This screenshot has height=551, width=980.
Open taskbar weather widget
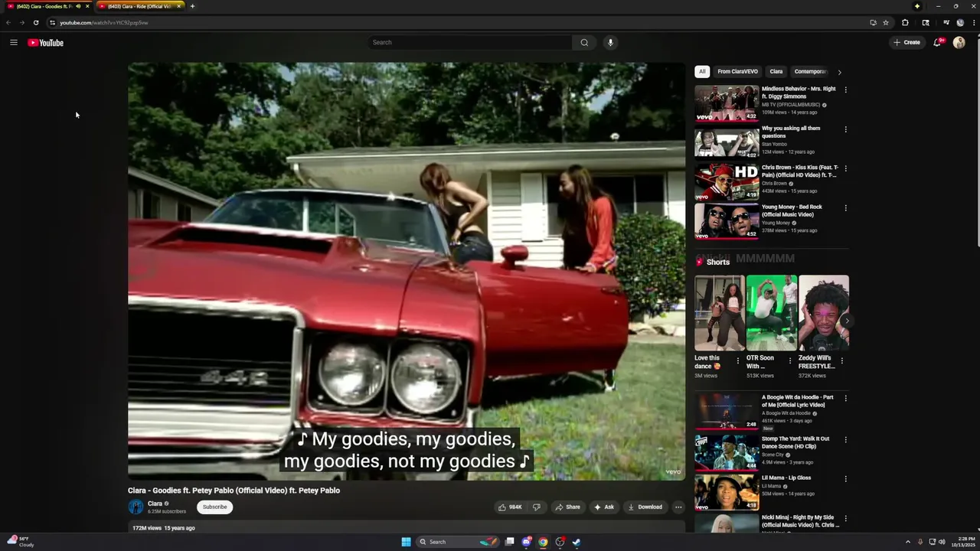[21, 542]
